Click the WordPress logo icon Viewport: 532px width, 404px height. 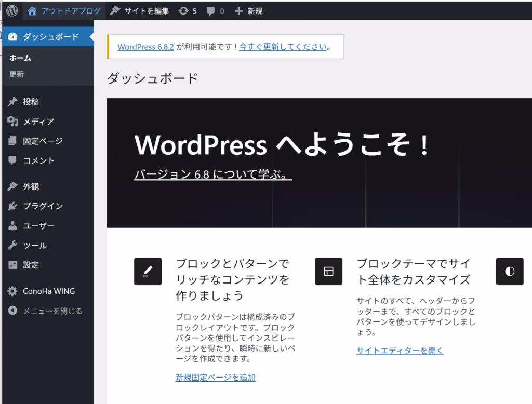[x=12, y=10]
